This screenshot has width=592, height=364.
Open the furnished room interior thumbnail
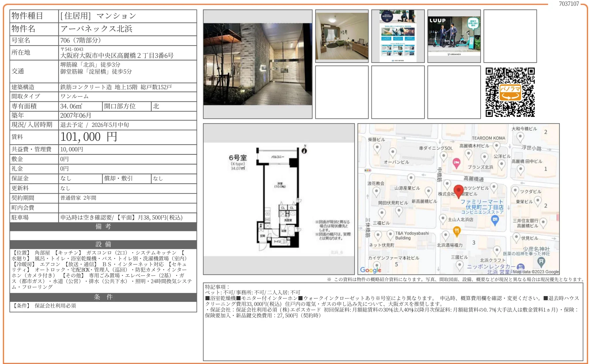(x=342, y=36)
